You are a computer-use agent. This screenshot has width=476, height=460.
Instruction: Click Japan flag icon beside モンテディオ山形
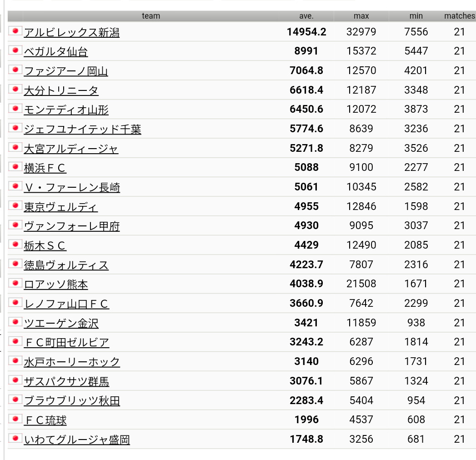(x=15, y=108)
